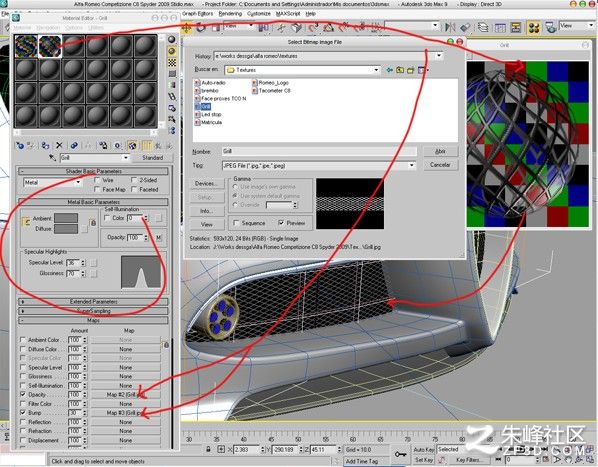598x467 pixels.
Task: Click Abrir button in bitmap dialog
Action: [x=440, y=151]
